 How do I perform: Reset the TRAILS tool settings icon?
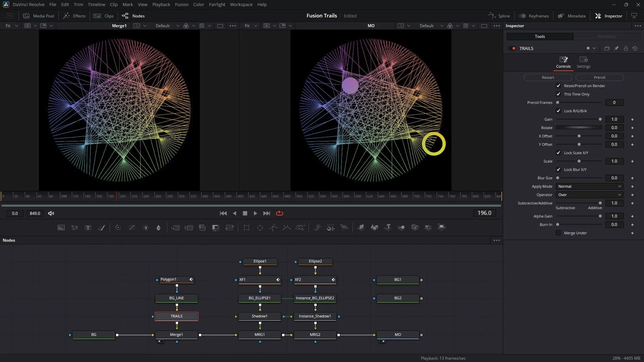[635, 48]
